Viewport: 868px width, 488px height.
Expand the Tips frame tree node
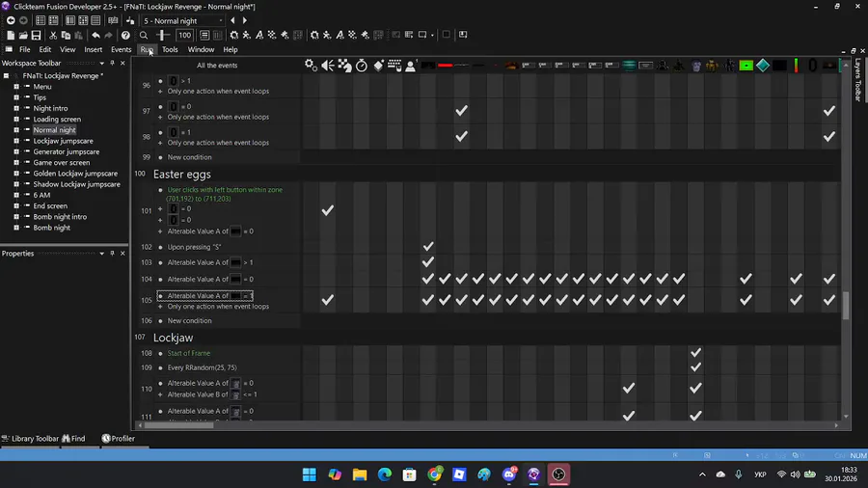(16, 97)
